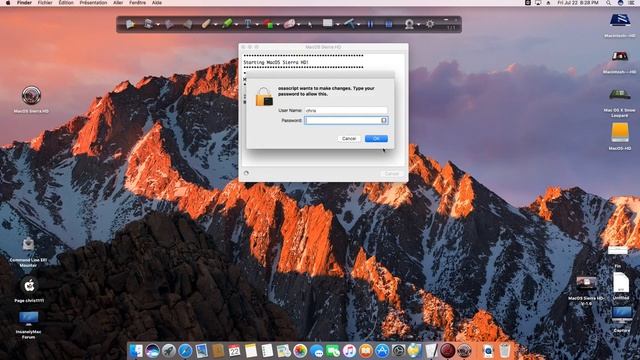
Task: Open FaceTime from the Dock
Action: [x=333, y=351]
